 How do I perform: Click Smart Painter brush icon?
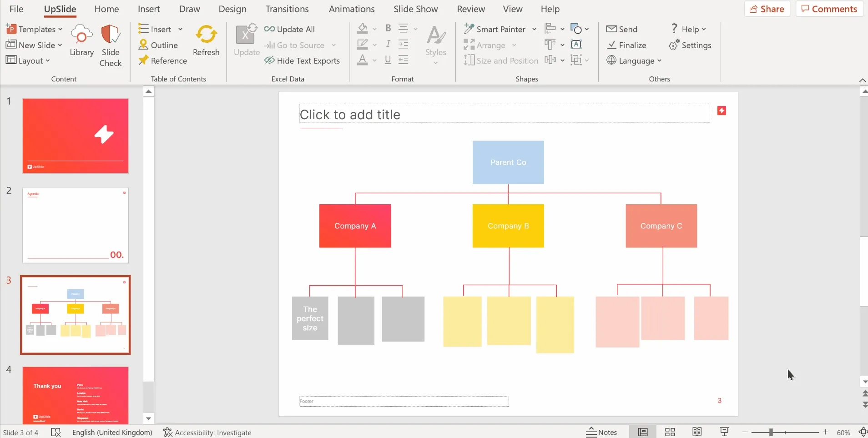pos(469,29)
